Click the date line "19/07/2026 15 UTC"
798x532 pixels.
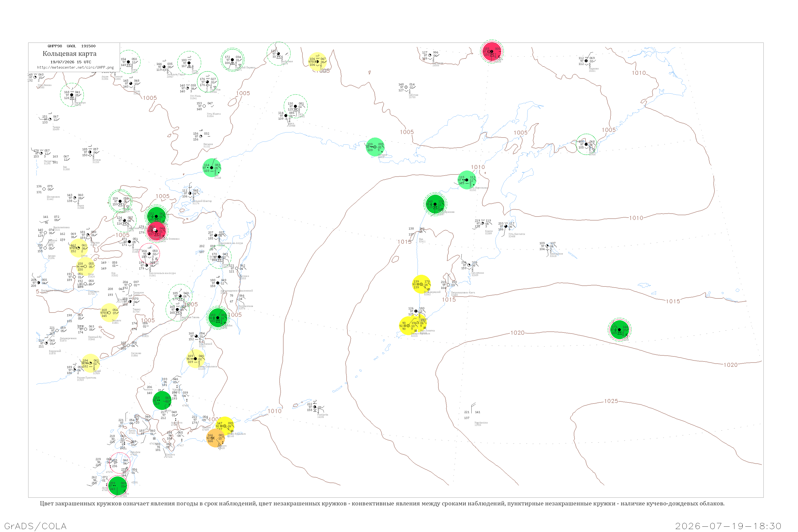[x=70, y=62]
